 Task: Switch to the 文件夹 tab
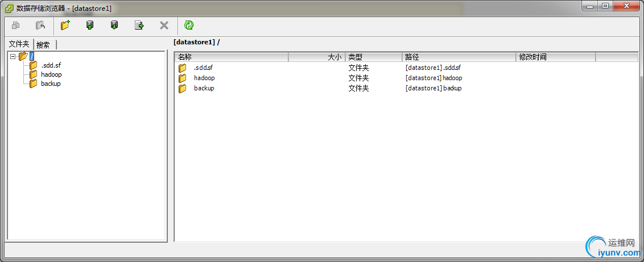[19, 44]
